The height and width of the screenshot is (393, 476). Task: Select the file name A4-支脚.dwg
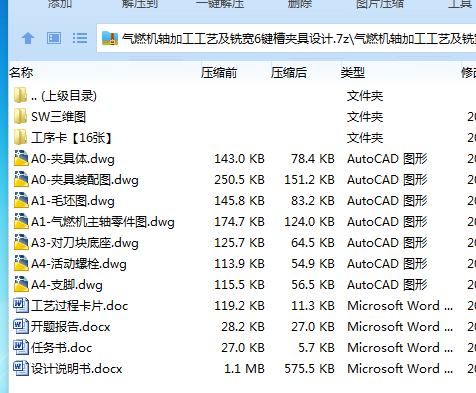pyautogui.click(x=67, y=285)
